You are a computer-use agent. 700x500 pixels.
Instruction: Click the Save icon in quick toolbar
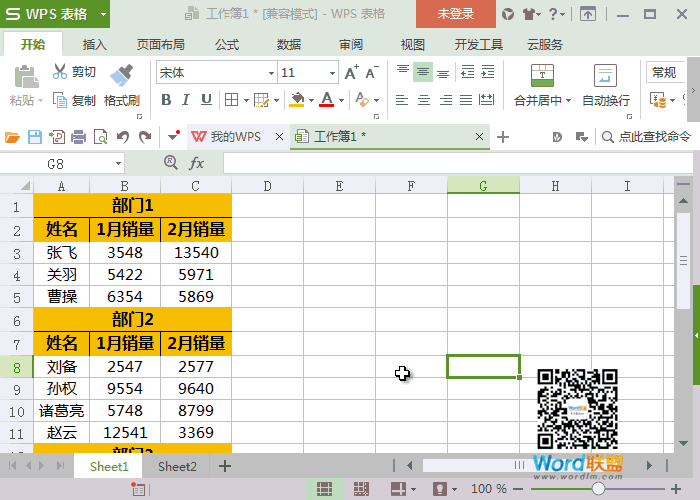(x=35, y=137)
